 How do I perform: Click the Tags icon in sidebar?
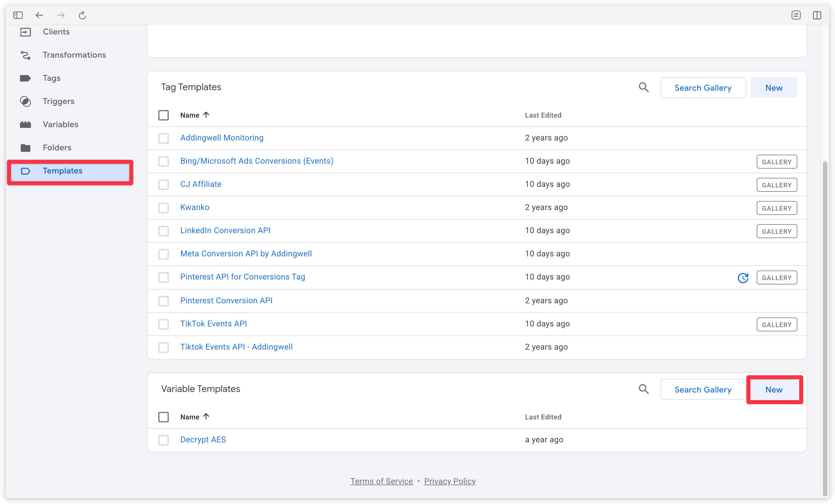[x=26, y=78]
